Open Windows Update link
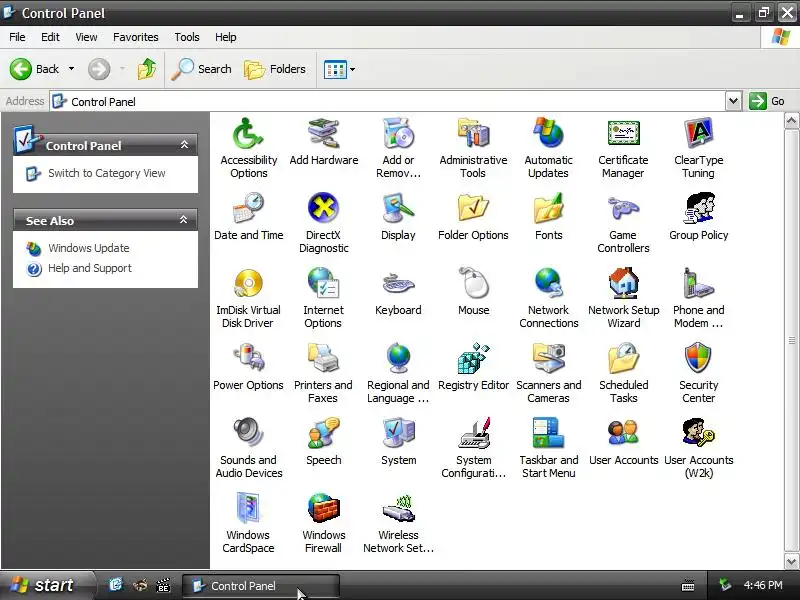The height and width of the screenshot is (600, 800). click(x=89, y=248)
